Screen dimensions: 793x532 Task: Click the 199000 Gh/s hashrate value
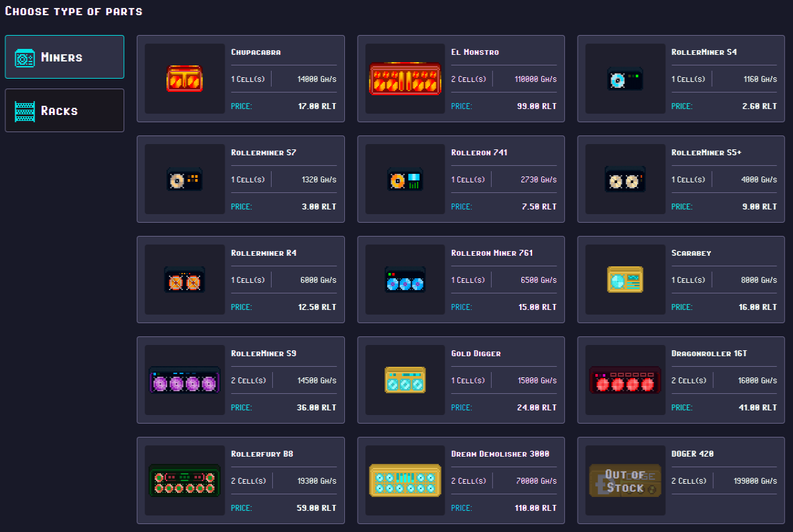(x=756, y=481)
